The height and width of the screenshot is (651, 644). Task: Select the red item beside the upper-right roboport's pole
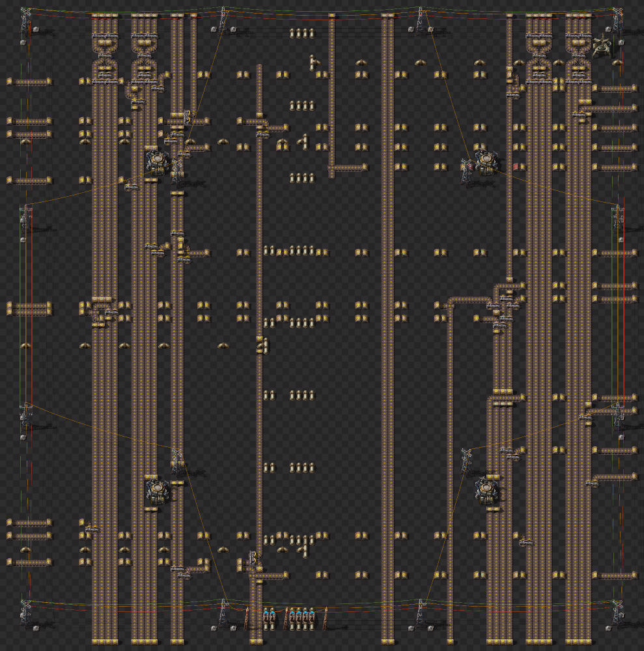coord(471,166)
